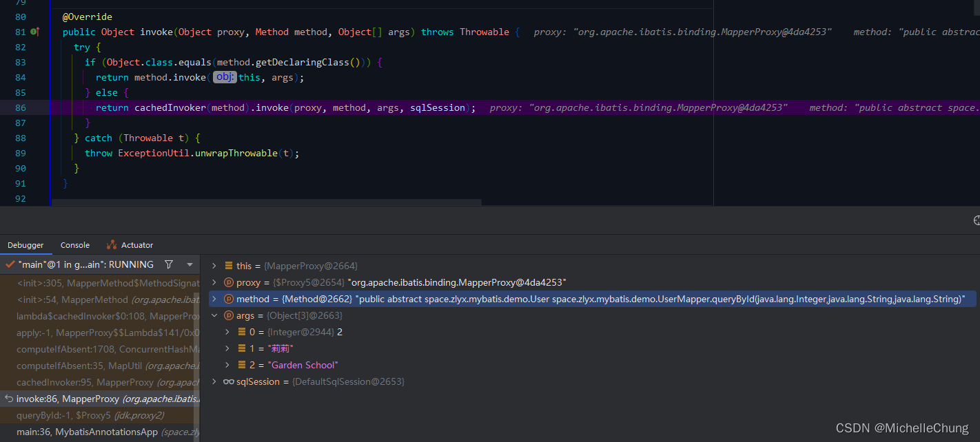Viewport: 980px width, 442px height.
Task: Expand args element 0 Integer
Action: [227, 332]
